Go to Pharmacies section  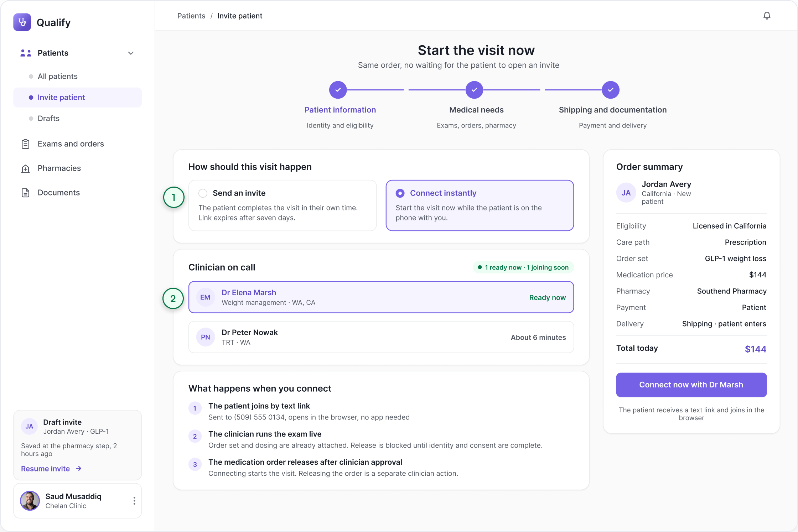59,168
